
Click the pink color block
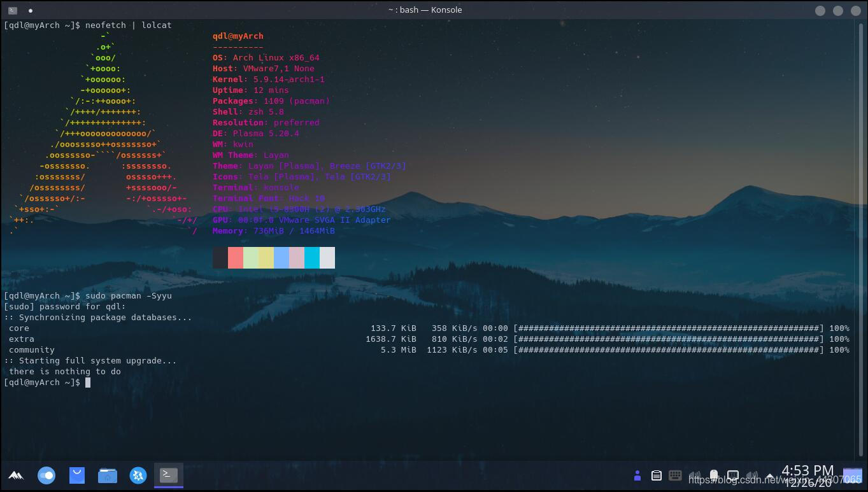click(297, 258)
